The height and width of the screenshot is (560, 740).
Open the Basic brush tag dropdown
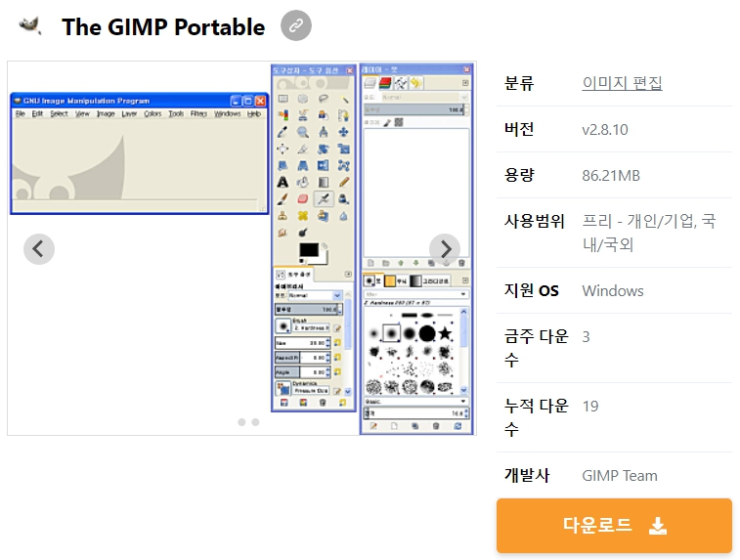415,401
